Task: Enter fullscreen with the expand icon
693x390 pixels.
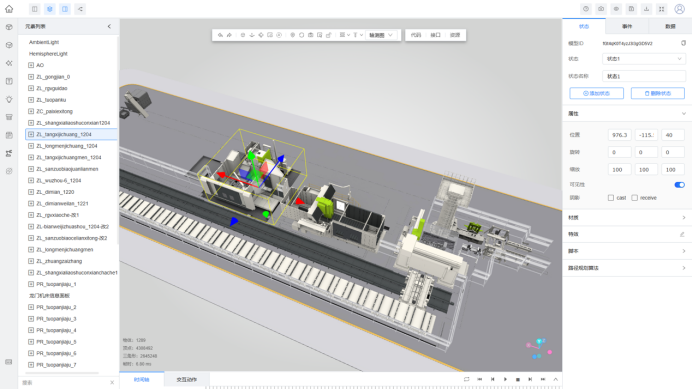Action: [662, 9]
